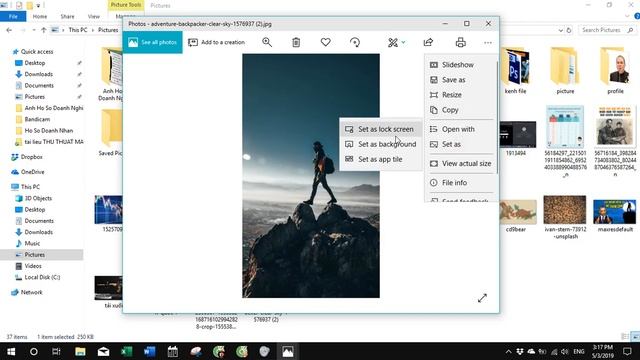Click the zoom magnifier icon in Photos
640x360 pixels.
click(x=267, y=42)
